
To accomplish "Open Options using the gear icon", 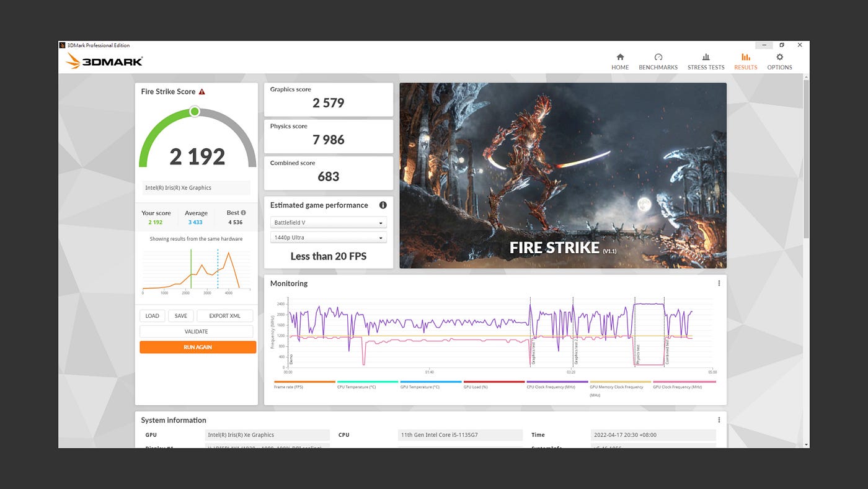I will (x=779, y=57).
